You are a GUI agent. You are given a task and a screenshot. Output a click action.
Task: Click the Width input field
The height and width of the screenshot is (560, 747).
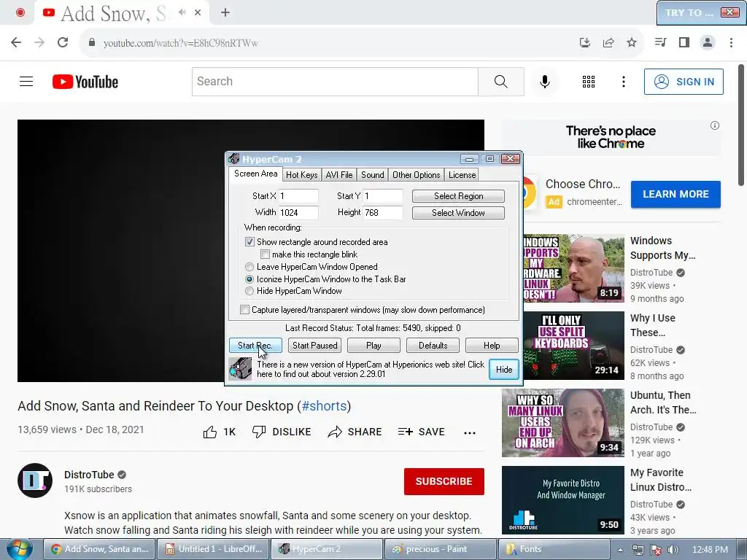[298, 212]
